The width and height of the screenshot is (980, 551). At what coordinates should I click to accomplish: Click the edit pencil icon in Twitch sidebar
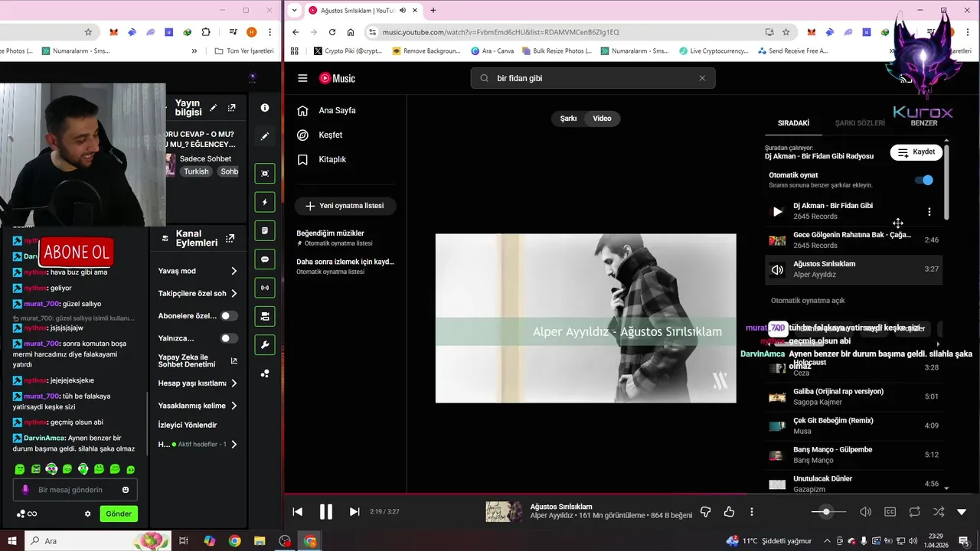(x=265, y=136)
